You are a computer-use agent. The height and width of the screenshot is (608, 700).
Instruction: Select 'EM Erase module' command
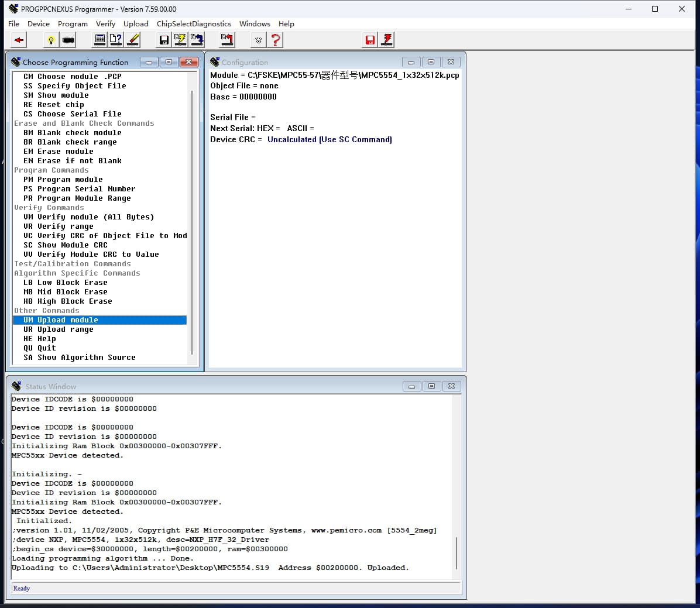click(58, 152)
